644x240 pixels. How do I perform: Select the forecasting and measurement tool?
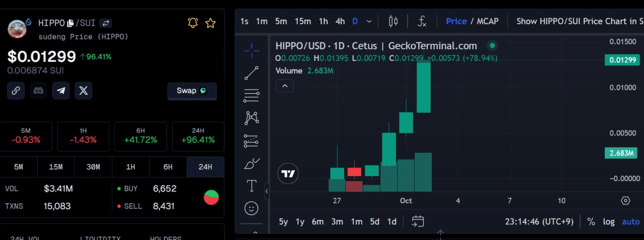pyautogui.click(x=252, y=141)
